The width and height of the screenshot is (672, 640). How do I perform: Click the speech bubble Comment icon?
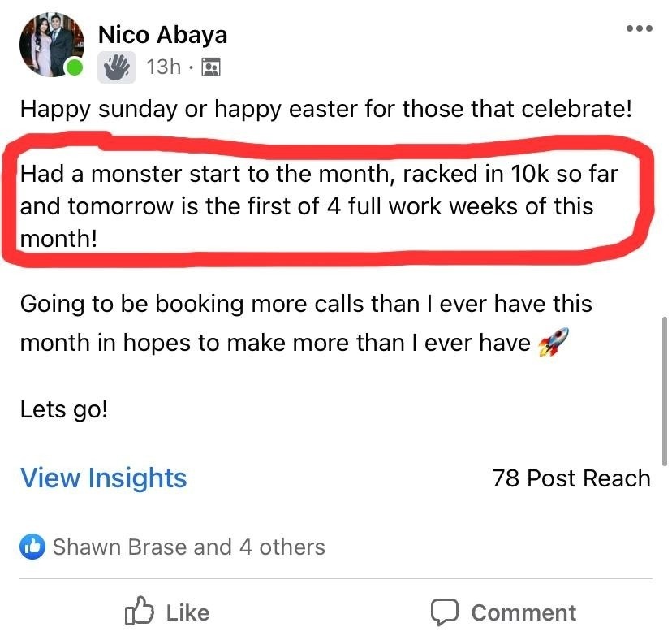(445, 612)
